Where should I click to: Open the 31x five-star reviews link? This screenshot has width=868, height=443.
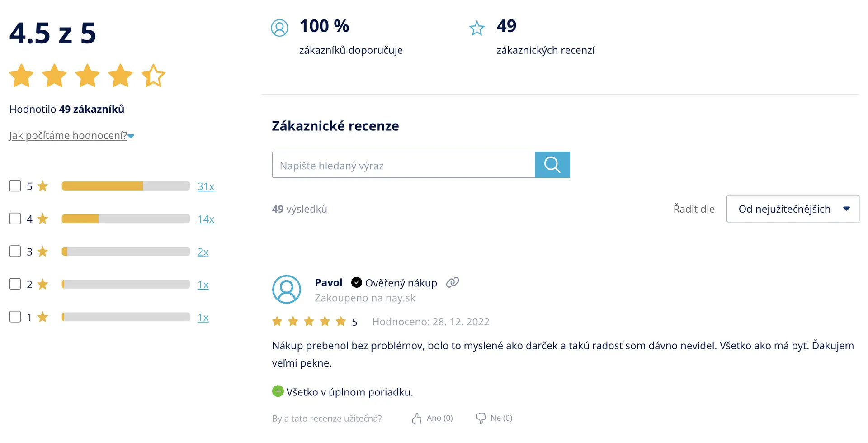coord(206,186)
